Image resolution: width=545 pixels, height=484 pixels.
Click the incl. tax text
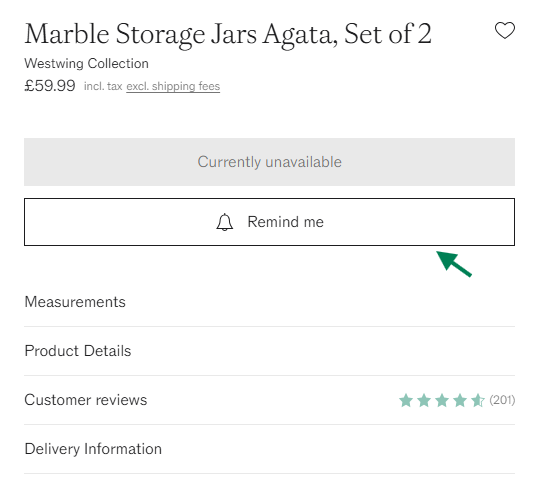coord(103,86)
